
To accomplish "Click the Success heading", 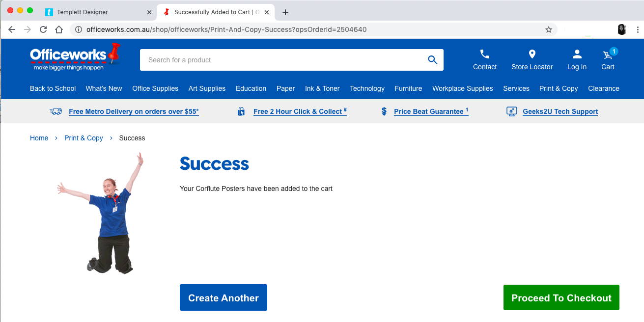I will tap(214, 163).
